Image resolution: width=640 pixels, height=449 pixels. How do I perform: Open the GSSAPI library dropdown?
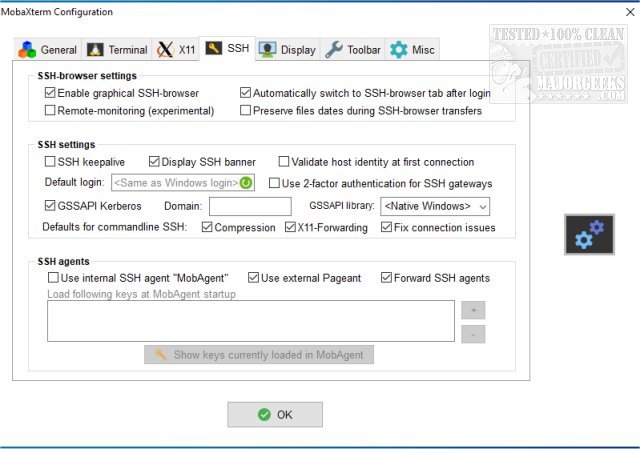[x=435, y=206]
